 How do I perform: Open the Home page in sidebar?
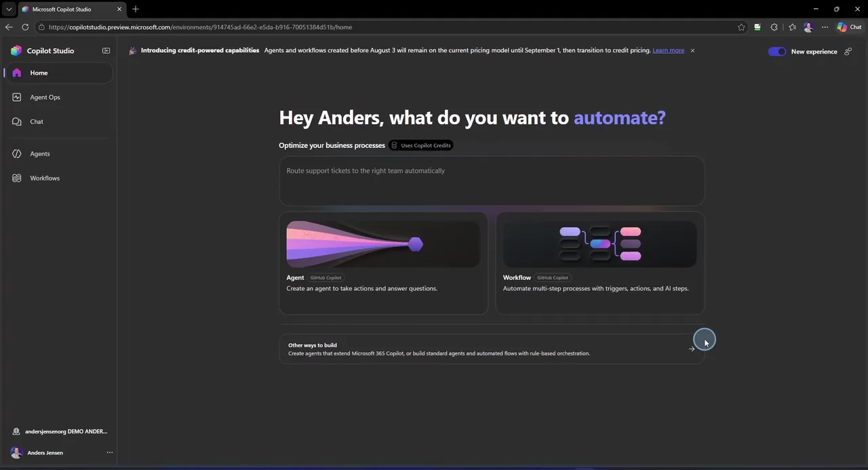tap(58, 73)
